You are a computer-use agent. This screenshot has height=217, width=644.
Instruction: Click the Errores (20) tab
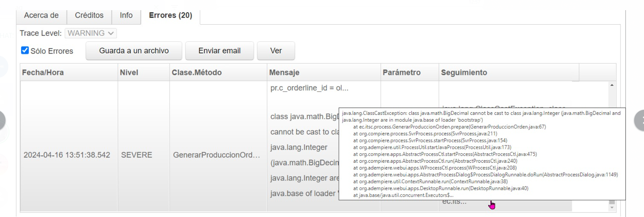(x=170, y=15)
